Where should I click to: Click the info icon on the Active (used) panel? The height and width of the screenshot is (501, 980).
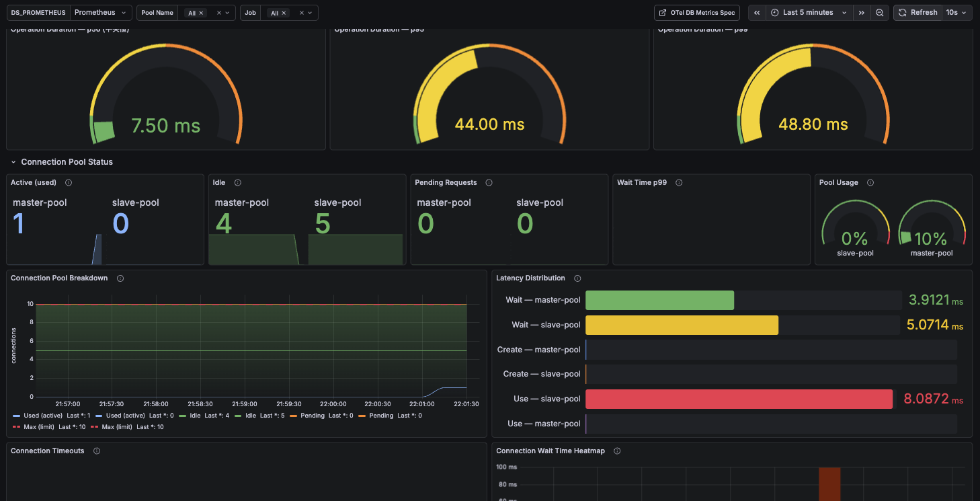pos(68,182)
